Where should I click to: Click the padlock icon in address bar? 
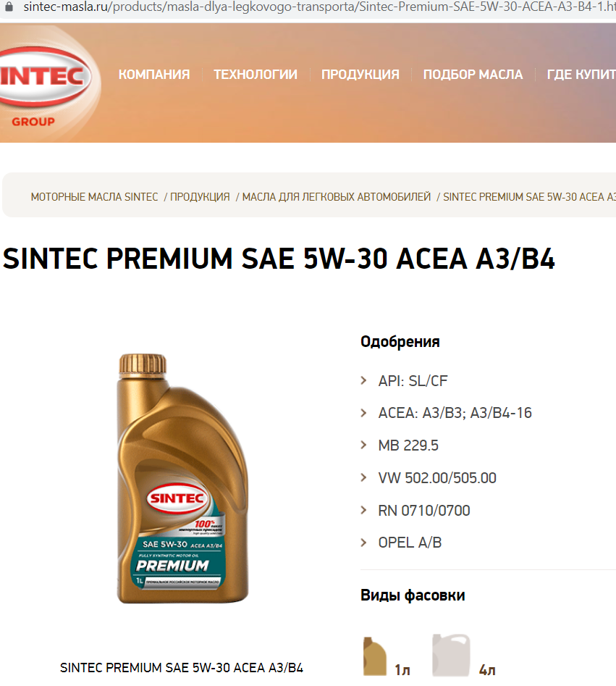click(9, 7)
